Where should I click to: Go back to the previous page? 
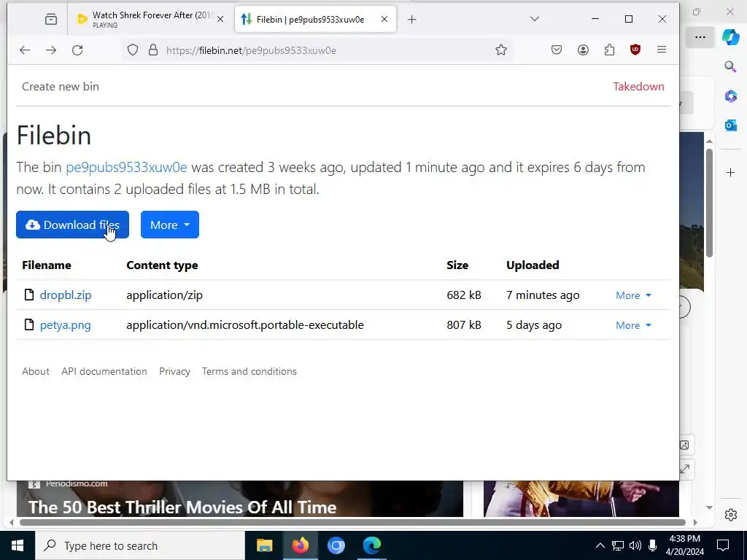[25, 50]
